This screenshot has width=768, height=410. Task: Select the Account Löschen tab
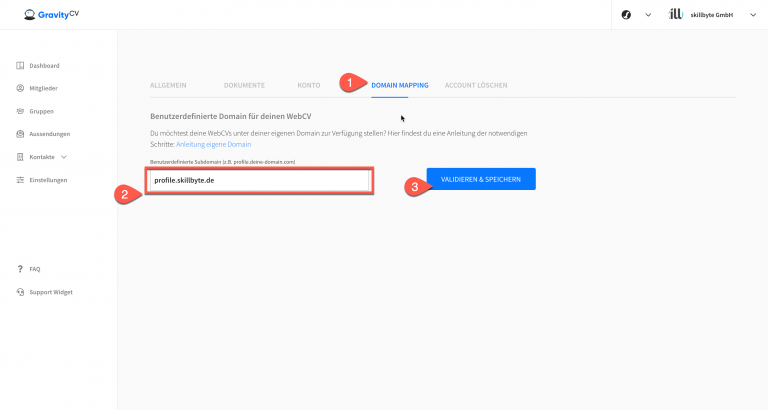(x=476, y=85)
